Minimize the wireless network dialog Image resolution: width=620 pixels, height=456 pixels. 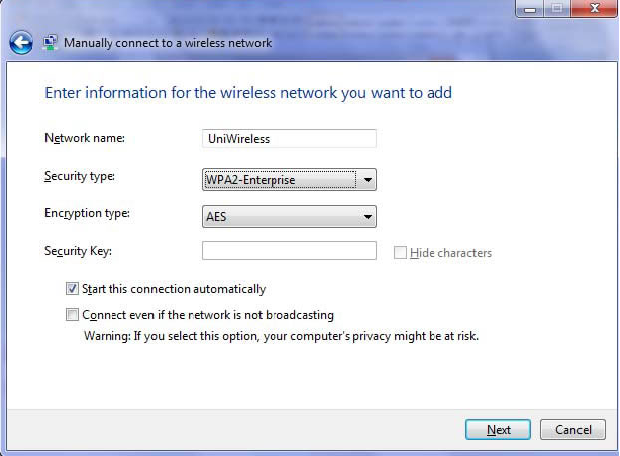click(530, 8)
